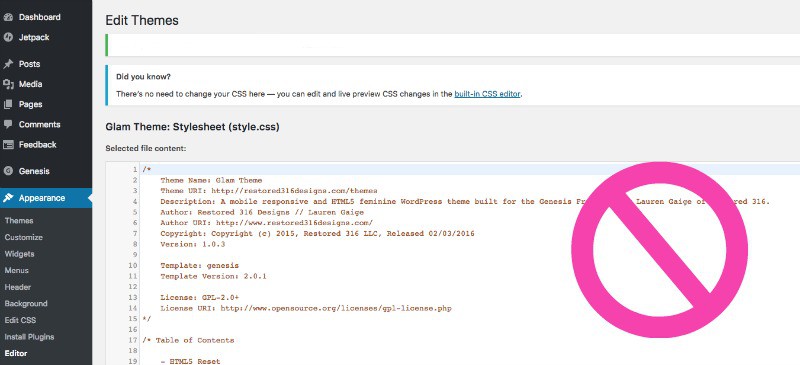
Task: Go to the Posts menu
Action: (29, 64)
